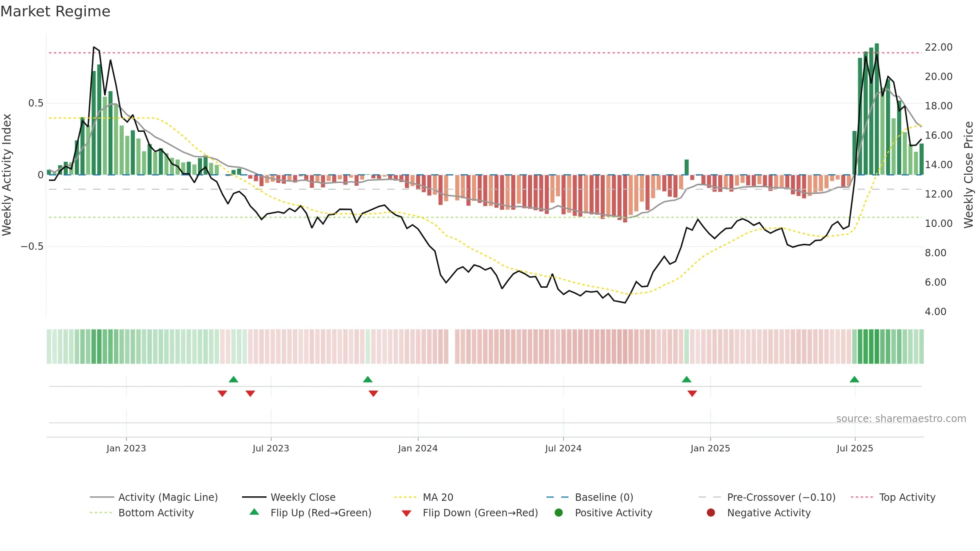Toggle the Weekly Close legend entry

[289, 497]
